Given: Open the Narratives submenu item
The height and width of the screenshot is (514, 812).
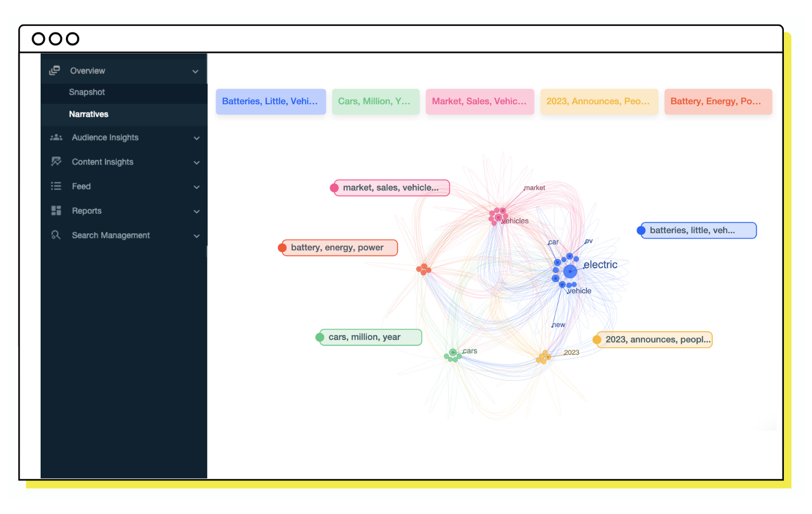Looking at the screenshot, I should 89,114.
